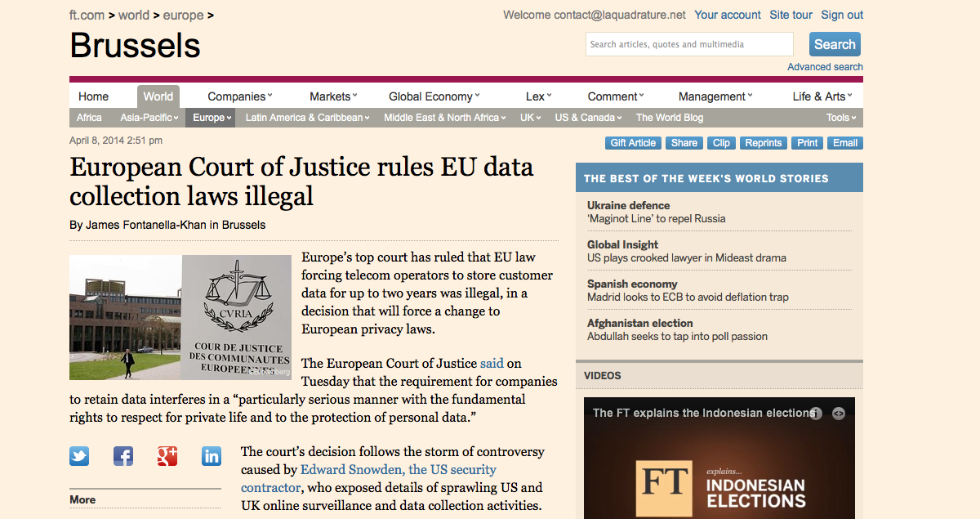
Task: Expand the Latin America & Caribbean submenu
Action: coord(307,118)
